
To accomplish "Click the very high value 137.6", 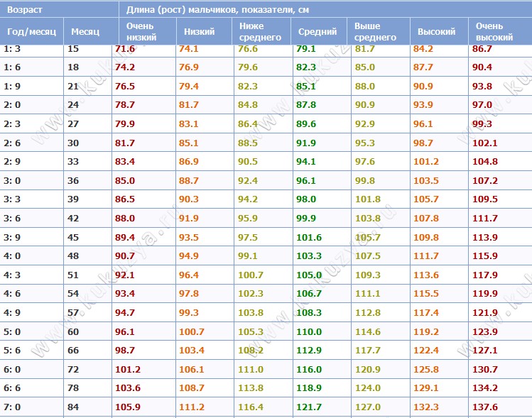I will click(x=485, y=407).
